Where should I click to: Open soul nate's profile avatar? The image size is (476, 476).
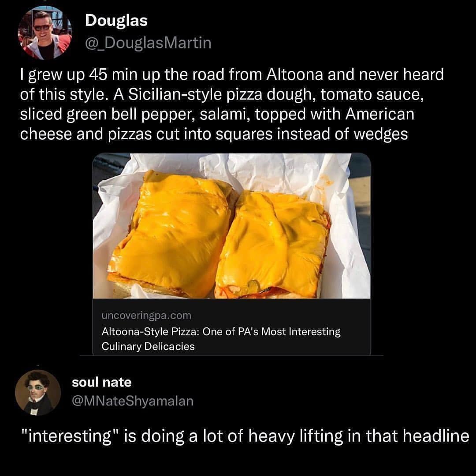[x=37, y=393]
